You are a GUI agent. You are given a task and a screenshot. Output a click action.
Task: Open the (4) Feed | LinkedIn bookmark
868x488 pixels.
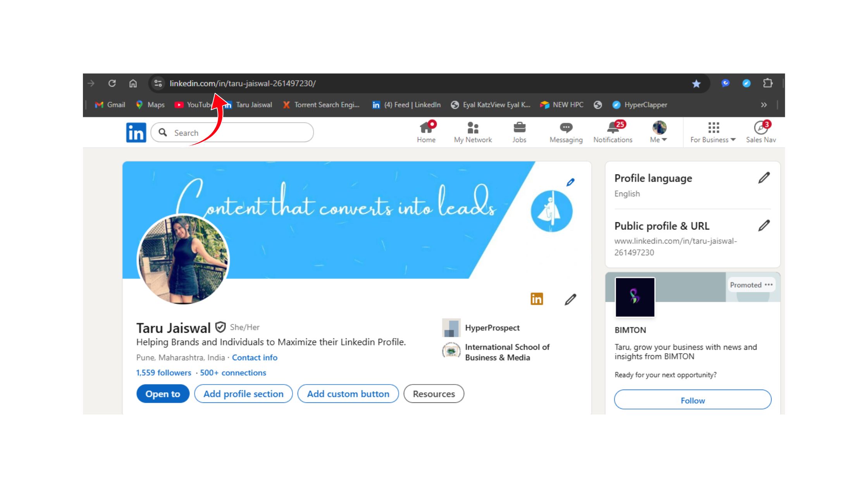coord(406,105)
